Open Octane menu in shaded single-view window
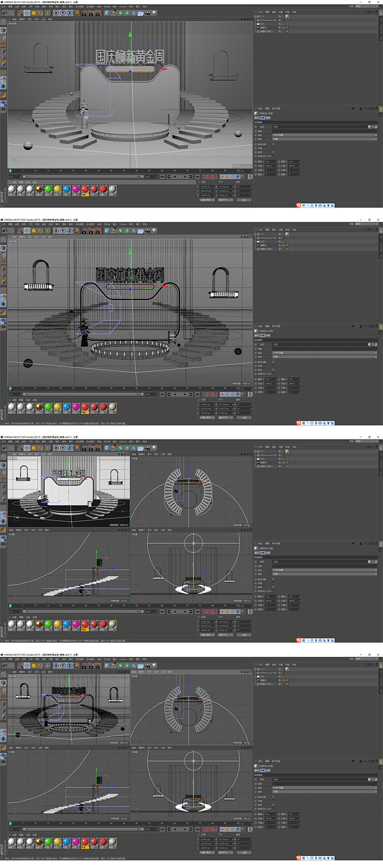This screenshot has width=383, height=868. coord(123,7)
